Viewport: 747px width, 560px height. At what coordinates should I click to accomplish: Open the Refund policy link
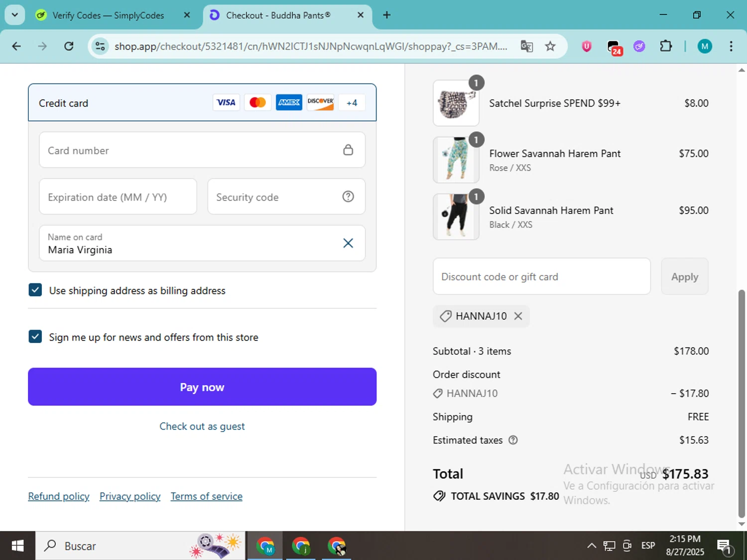[59, 496]
